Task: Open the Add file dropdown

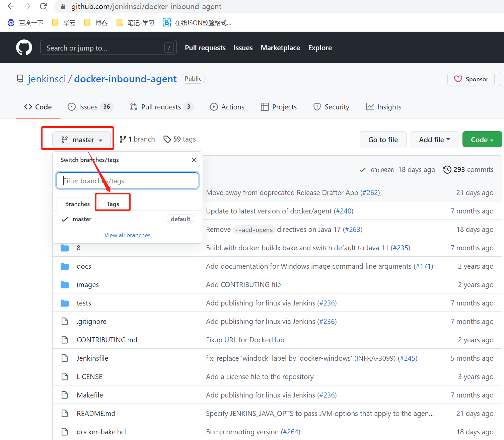Action: (434, 139)
